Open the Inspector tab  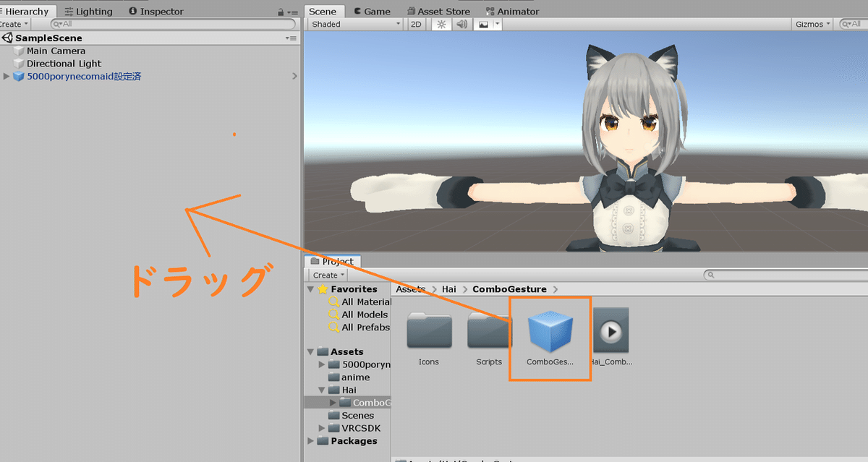[x=156, y=12]
